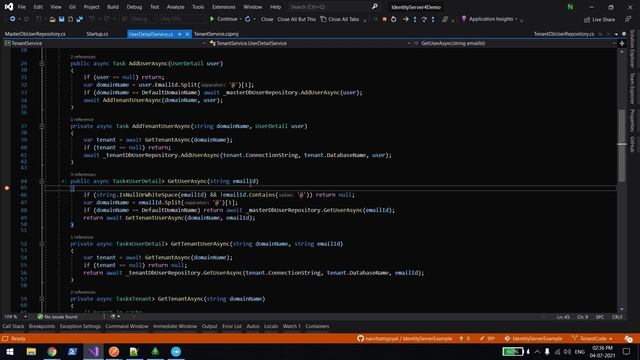Open the Extensions menu

tap(224, 7)
